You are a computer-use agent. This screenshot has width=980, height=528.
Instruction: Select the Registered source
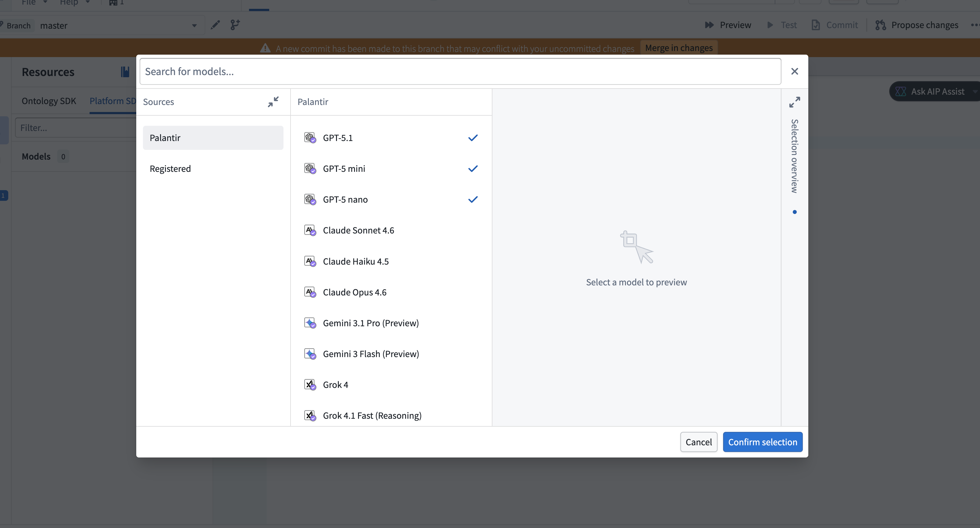coord(170,168)
